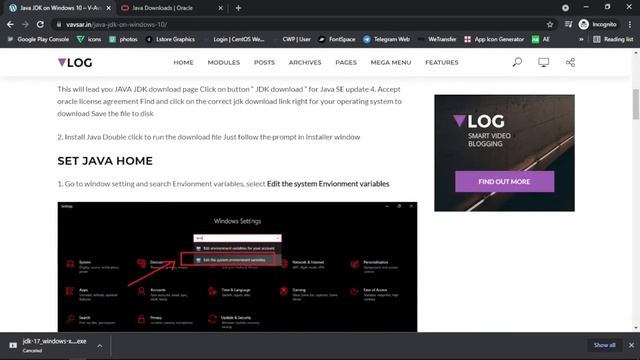Open Chrome three-dot menu
Image resolution: width=640 pixels, height=360 pixels.
pos(630,24)
